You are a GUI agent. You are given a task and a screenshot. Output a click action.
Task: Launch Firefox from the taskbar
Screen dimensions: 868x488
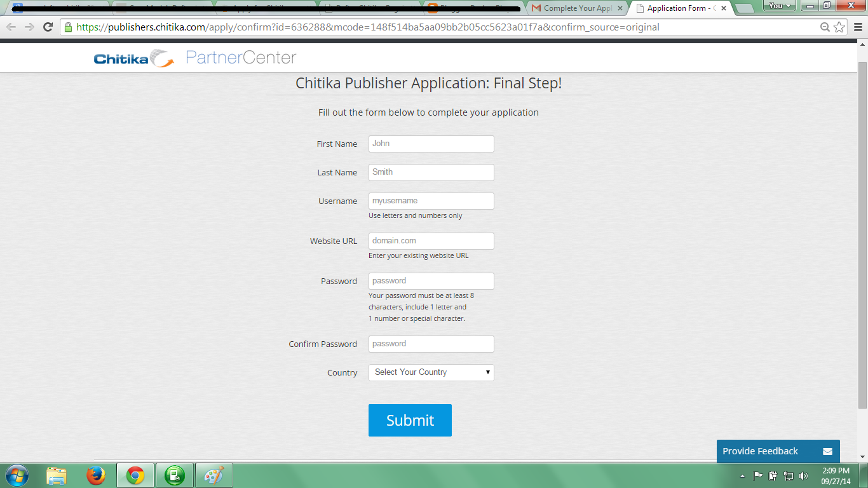96,475
